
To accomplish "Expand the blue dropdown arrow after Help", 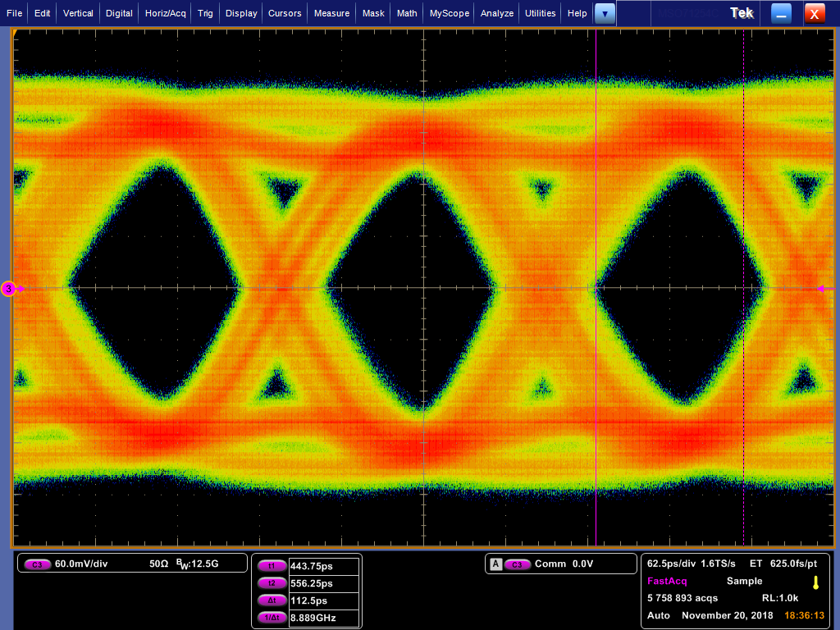I will pos(605,13).
